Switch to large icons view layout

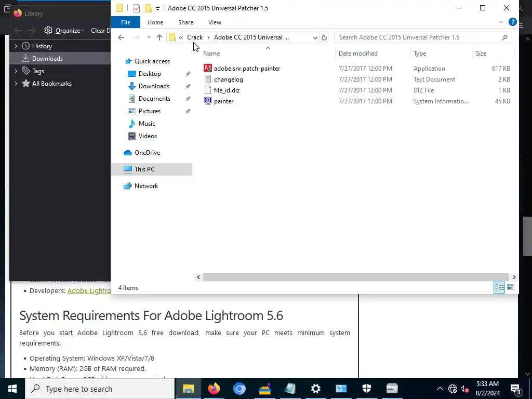click(x=511, y=287)
